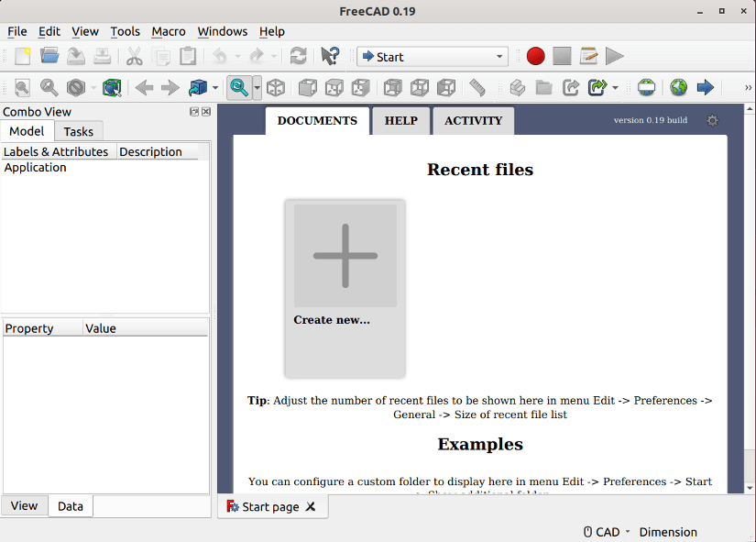756x542 pixels.
Task: Open the Undo history dropdown arrow
Action: 237,57
